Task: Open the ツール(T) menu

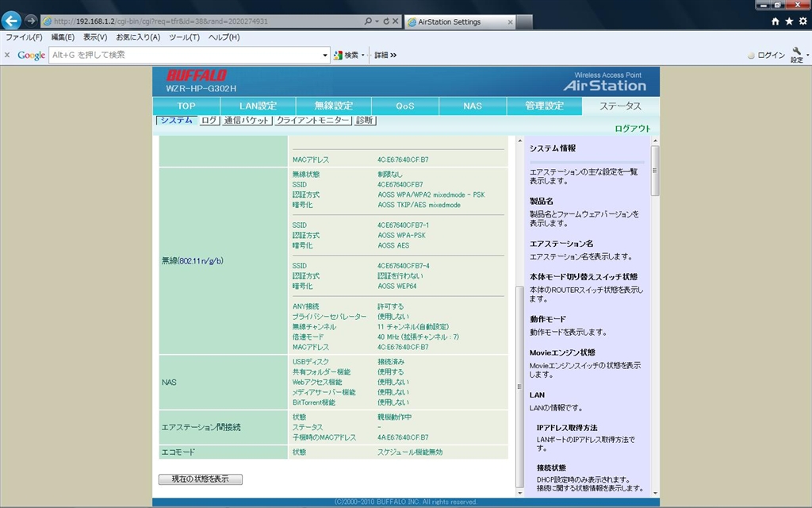Action: point(184,37)
